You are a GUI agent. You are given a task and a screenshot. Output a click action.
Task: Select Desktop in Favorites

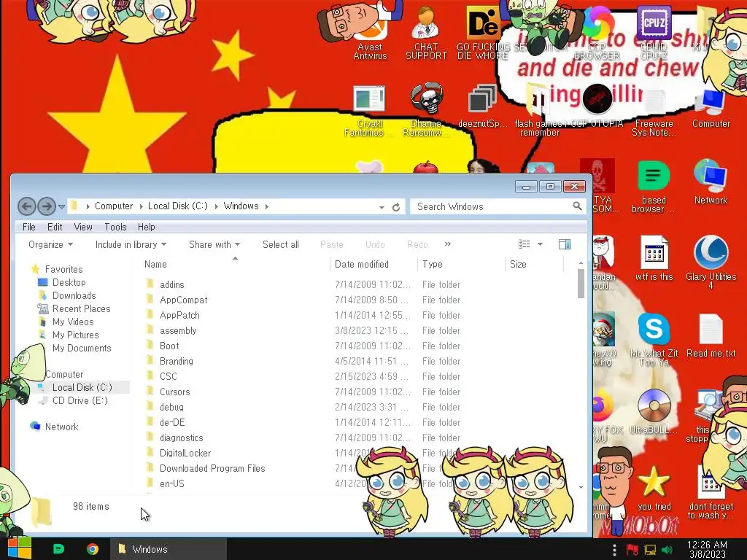coord(69,282)
